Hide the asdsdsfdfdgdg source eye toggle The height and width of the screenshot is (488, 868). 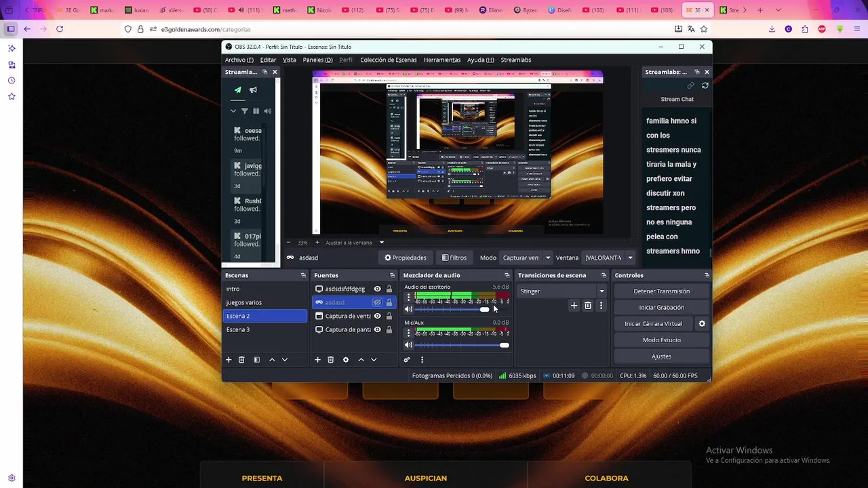click(378, 289)
